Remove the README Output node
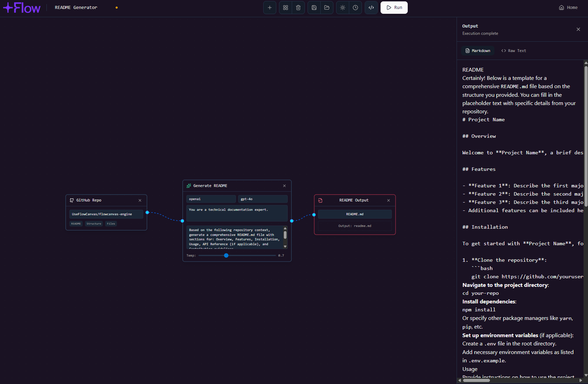This screenshot has width=588, height=384. pyautogui.click(x=389, y=200)
